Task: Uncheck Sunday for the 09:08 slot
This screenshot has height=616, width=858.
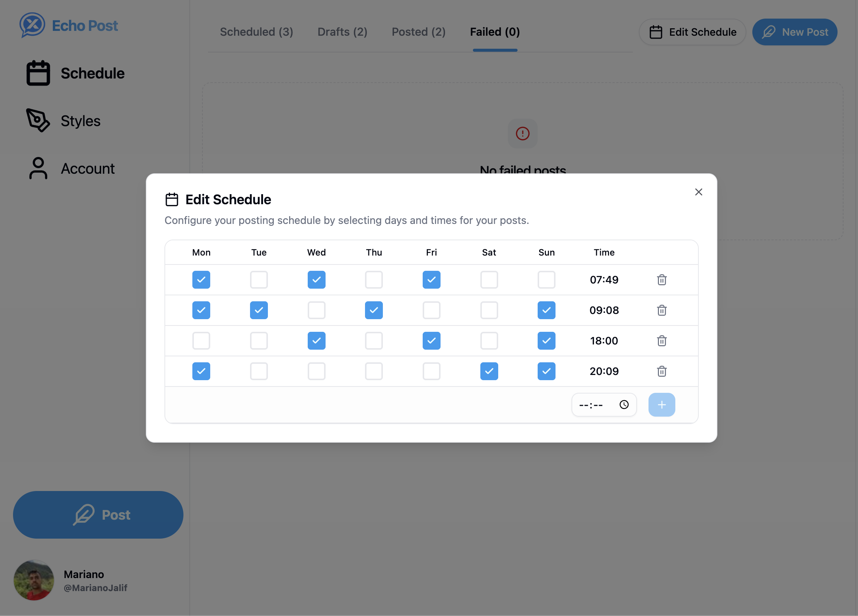Action: pyautogui.click(x=546, y=310)
